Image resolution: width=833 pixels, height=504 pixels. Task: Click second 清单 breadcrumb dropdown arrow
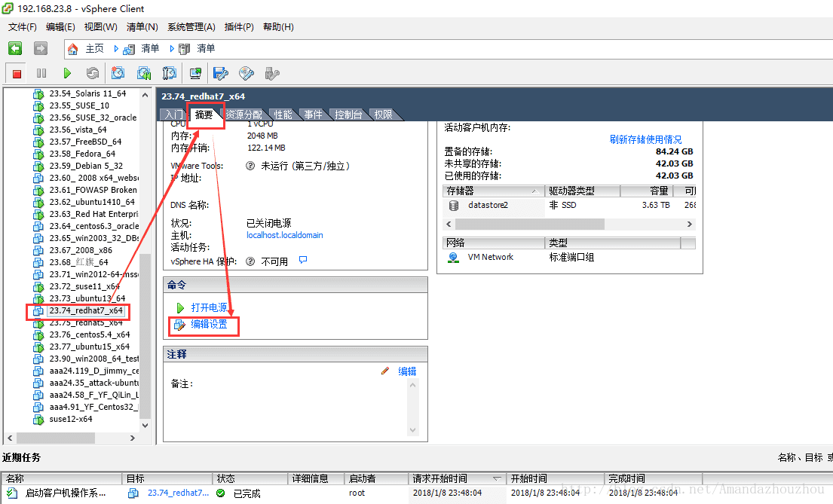pyautogui.click(x=172, y=48)
